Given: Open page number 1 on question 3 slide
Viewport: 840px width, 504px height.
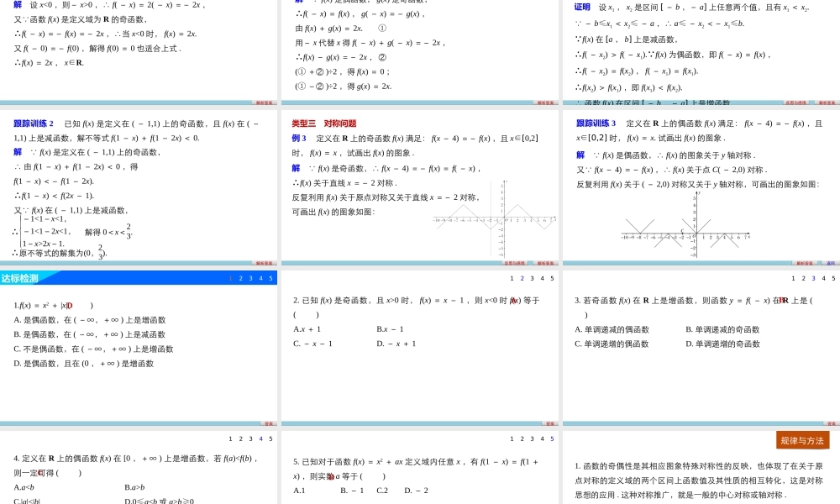Looking at the screenshot, I should point(792,277).
